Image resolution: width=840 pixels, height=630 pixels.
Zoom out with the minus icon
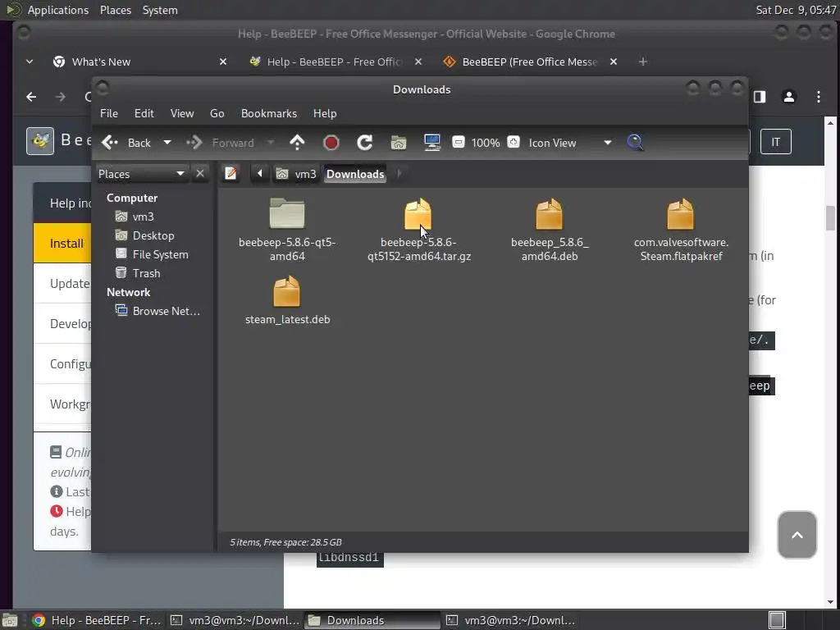pyautogui.click(x=458, y=142)
